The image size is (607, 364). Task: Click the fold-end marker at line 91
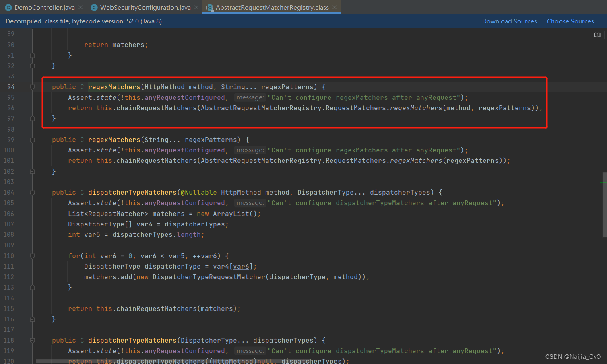coord(32,55)
